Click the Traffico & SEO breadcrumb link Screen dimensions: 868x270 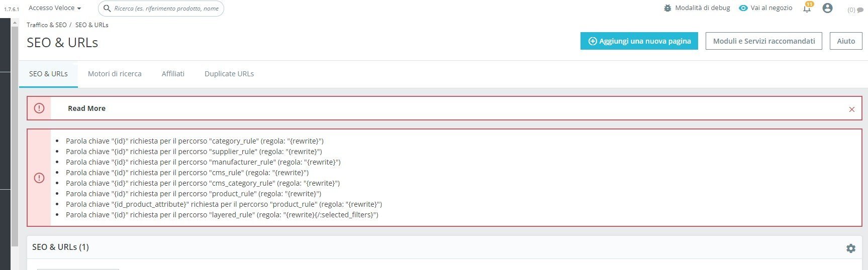[47, 25]
